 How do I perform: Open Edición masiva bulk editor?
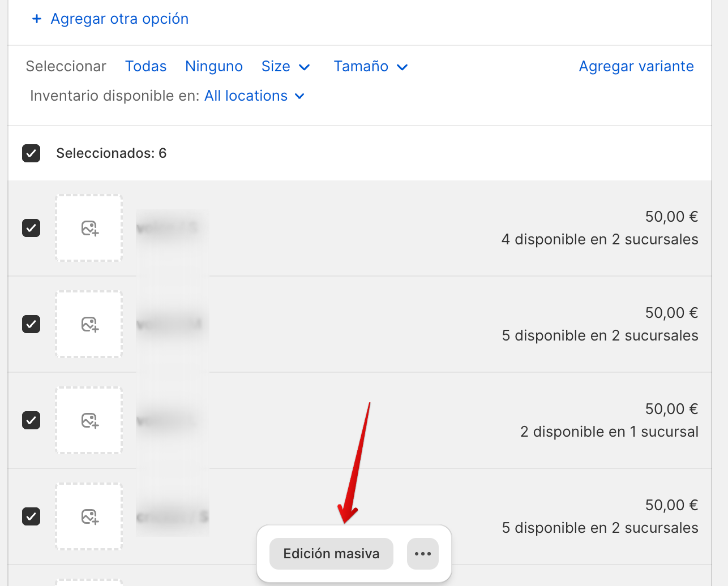pos(331,554)
